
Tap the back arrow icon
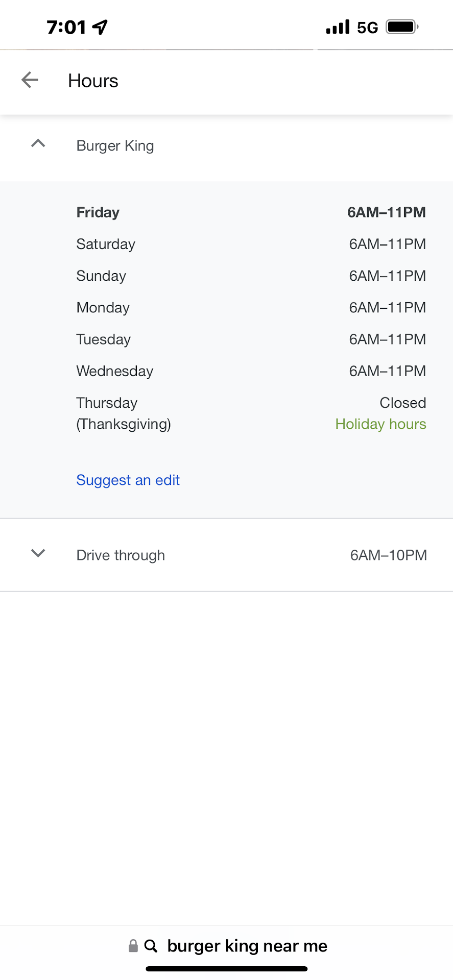[x=30, y=80]
